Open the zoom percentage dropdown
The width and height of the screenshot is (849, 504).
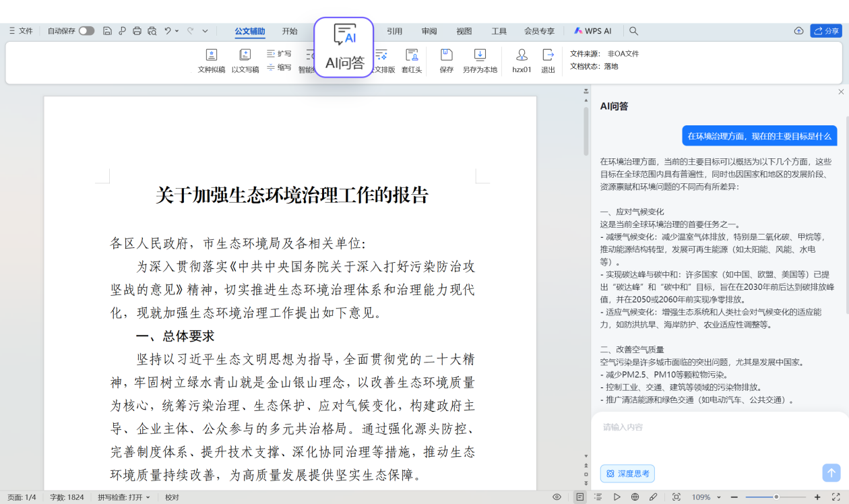coord(719,497)
